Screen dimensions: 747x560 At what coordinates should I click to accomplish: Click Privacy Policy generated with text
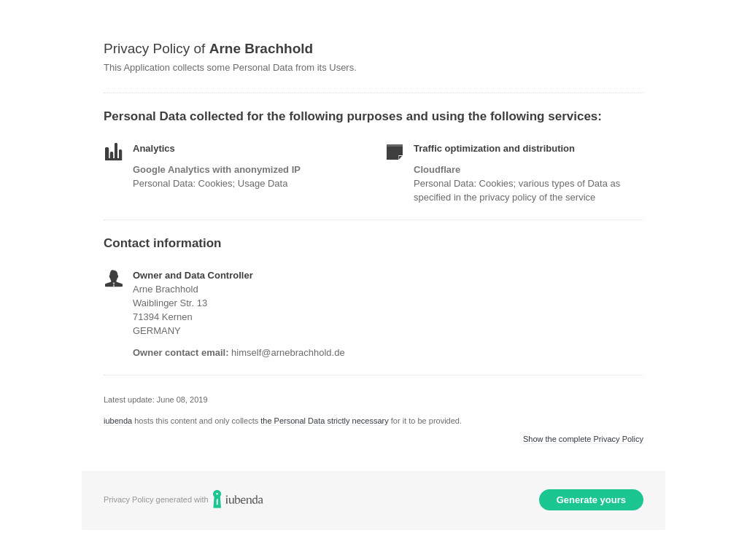tap(156, 499)
